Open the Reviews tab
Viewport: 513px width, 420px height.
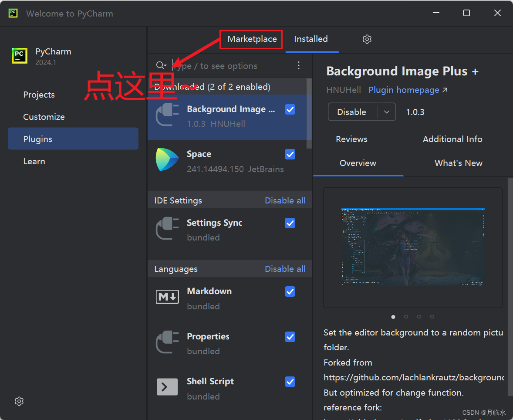coord(351,139)
